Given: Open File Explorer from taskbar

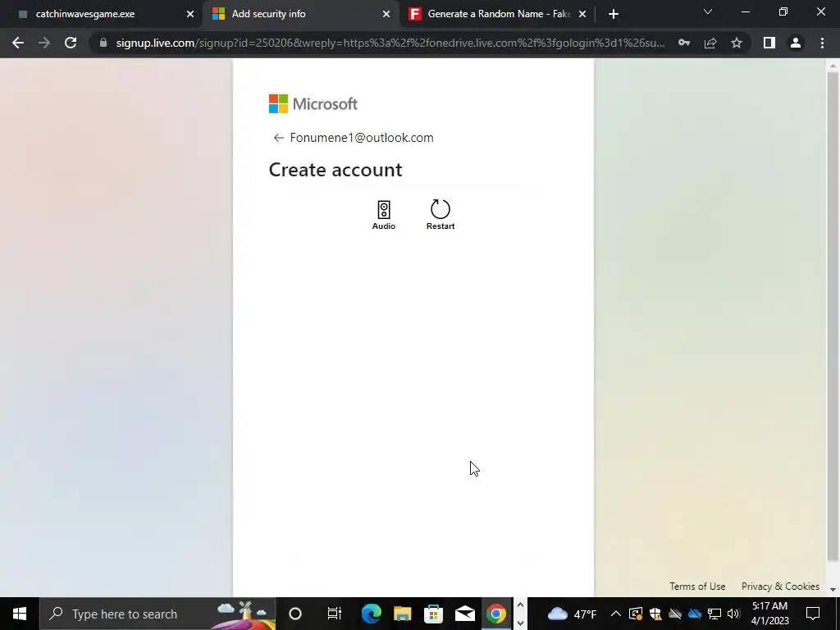Looking at the screenshot, I should click(x=402, y=614).
